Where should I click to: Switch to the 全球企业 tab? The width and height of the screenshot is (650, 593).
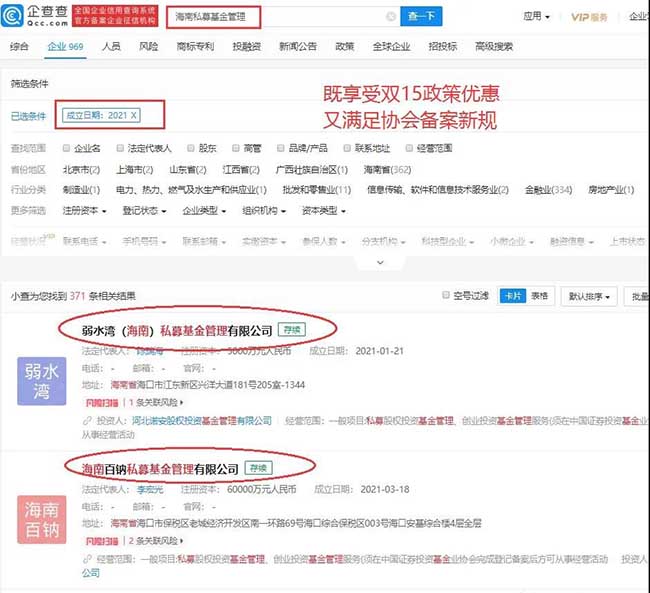pos(391,46)
